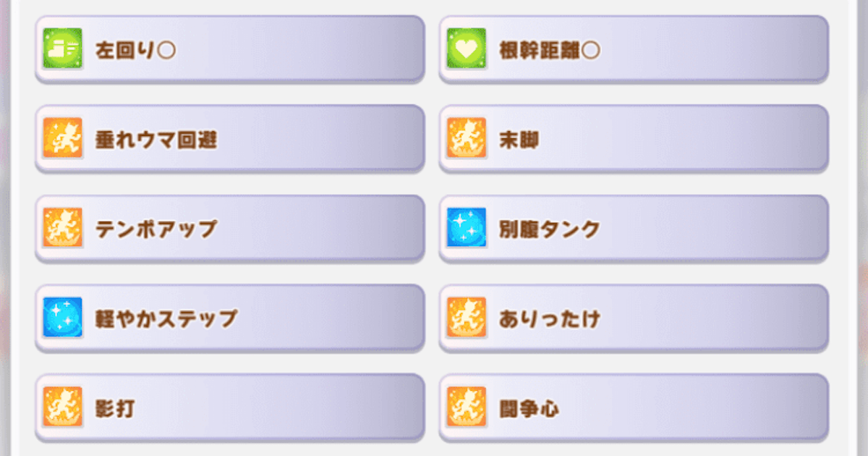Viewport: 868px width, 456px height.
Task: Select the 影打 skill row
Action: coord(230,407)
